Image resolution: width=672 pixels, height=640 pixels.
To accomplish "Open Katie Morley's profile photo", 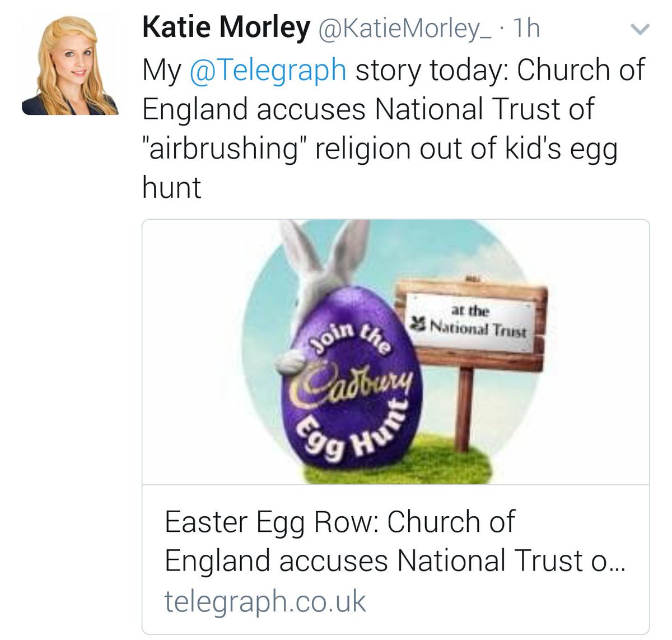I will click(x=70, y=65).
